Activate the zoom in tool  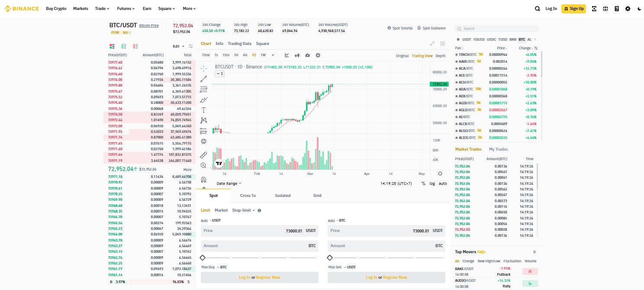point(203,165)
